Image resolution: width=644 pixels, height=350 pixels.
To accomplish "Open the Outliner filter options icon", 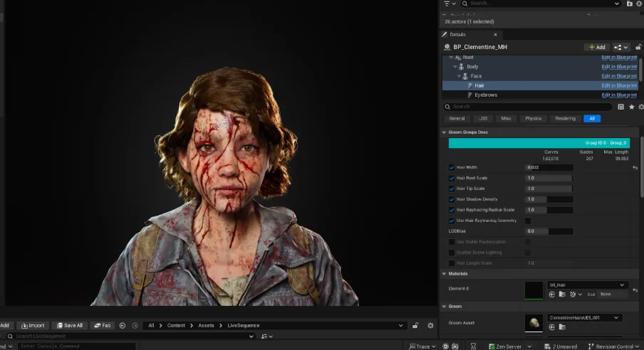I will [x=450, y=4].
